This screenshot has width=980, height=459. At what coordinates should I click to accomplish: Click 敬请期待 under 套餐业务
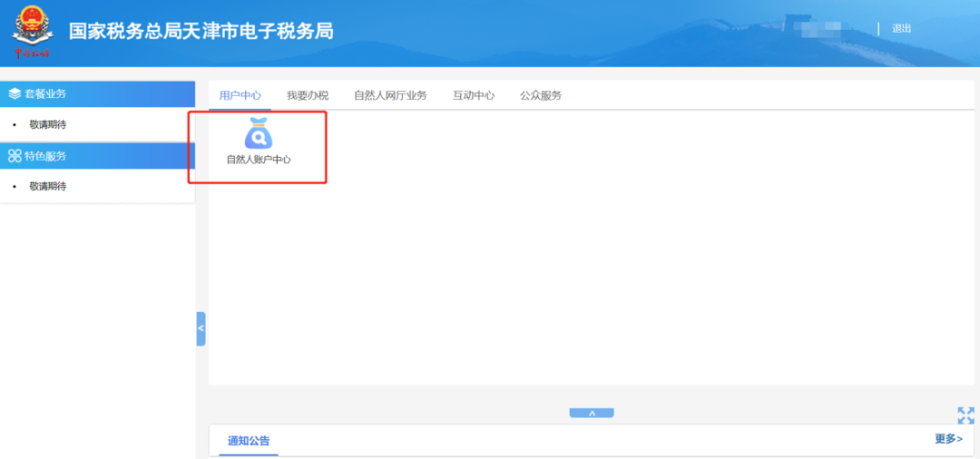[x=47, y=124]
